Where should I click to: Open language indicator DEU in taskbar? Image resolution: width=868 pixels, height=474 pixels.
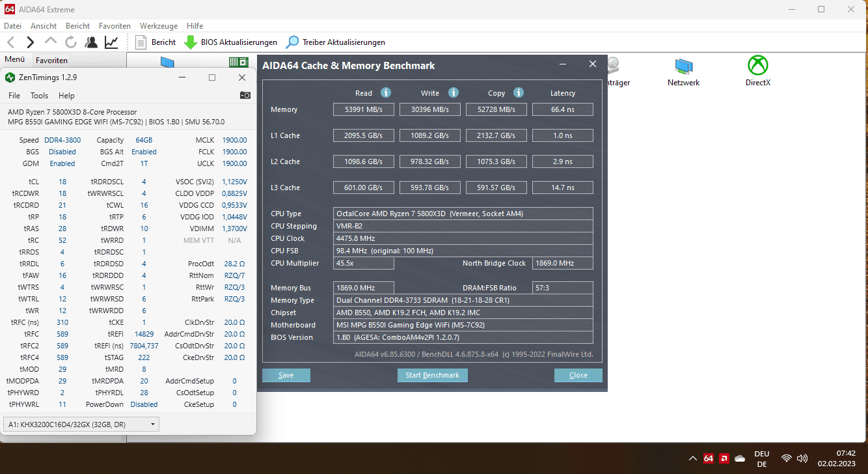(762, 458)
